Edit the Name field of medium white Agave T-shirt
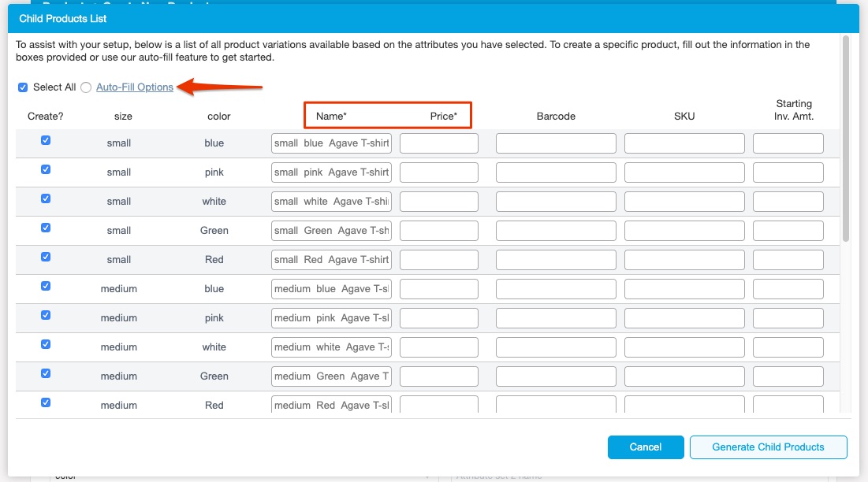The width and height of the screenshot is (868, 482). tap(330, 347)
